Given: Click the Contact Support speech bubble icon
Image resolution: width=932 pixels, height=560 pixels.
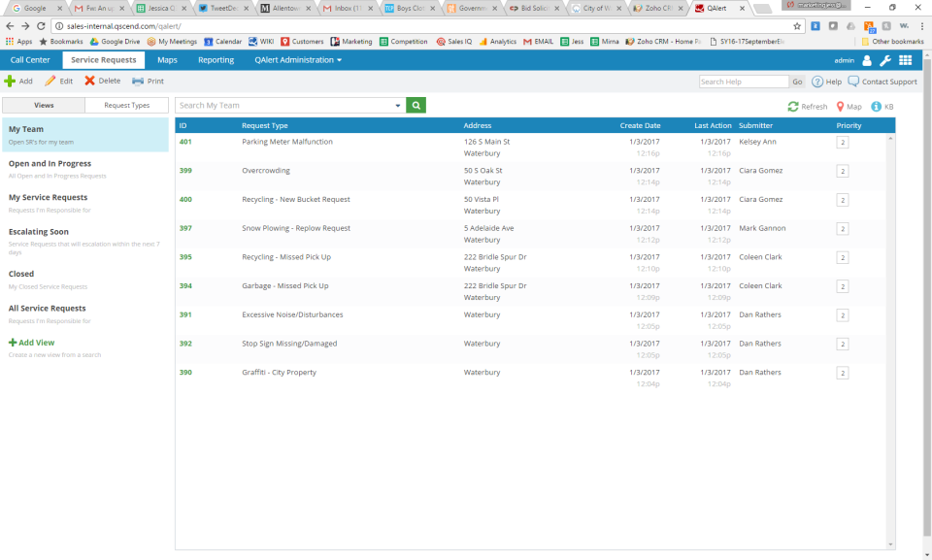Looking at the screenshot, I should [855, 82].
